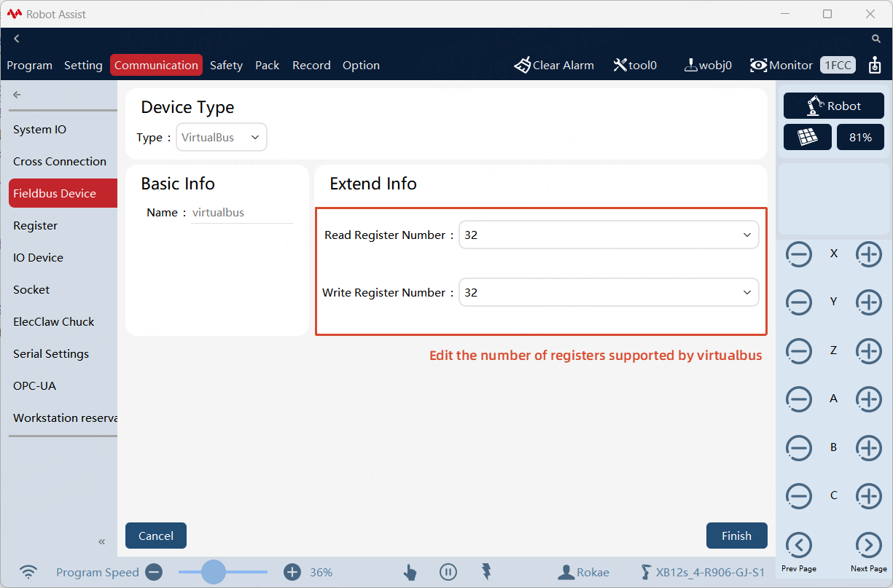The height and width of the screenshot is (588, 893).
Task: Open the tool0 wrench icon
Action: pos(620,66)
